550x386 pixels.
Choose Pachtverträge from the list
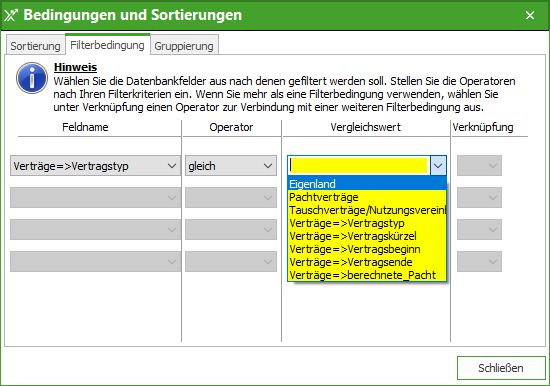point(367,197)
